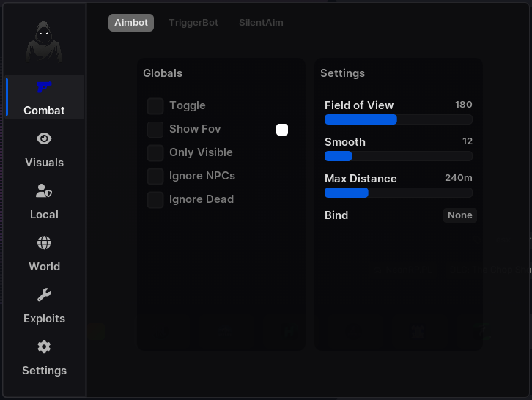This screenshot has height=400, width=532.
Task: Open the Visuals eye icon
Action: (44, 138)
